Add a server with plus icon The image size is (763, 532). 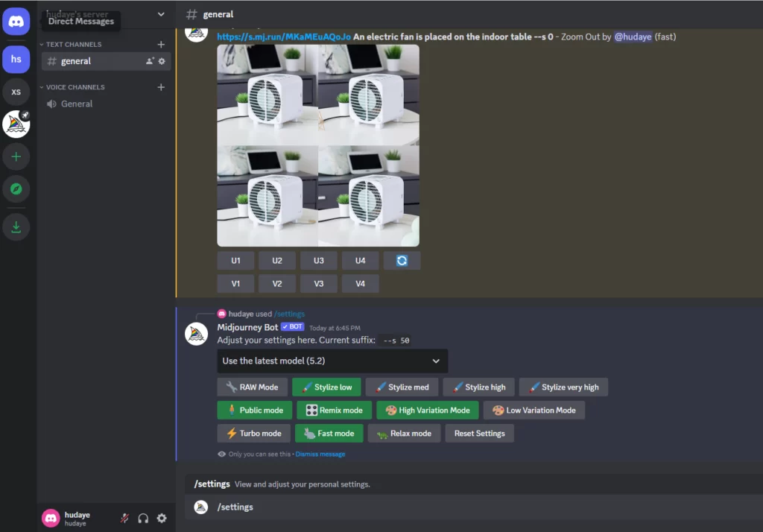(x=16, y=156)
